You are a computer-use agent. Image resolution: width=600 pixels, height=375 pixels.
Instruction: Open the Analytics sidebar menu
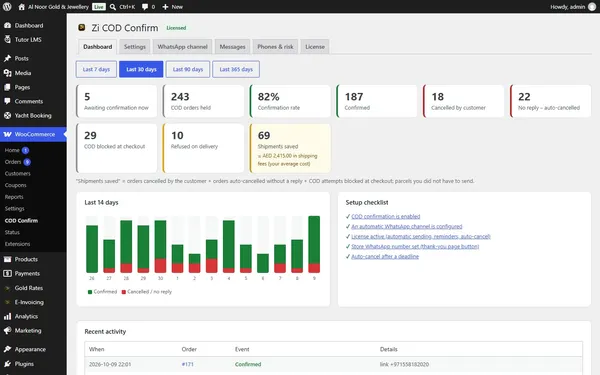click(26, 316)
